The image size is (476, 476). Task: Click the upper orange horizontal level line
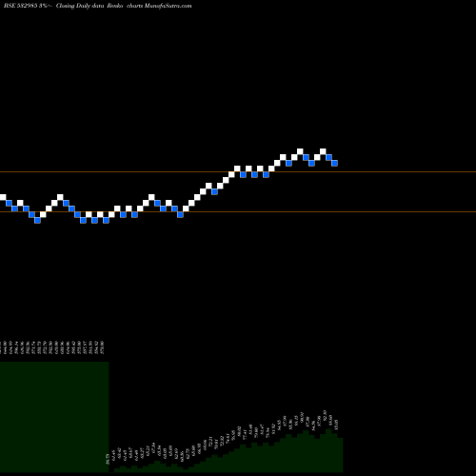[x=238, y=172]
